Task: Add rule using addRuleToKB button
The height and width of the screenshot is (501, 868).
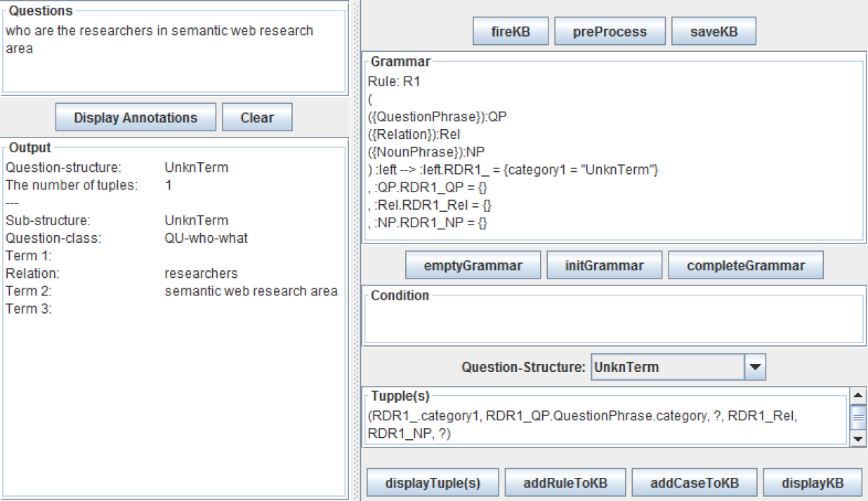Action: click(565, 483)
